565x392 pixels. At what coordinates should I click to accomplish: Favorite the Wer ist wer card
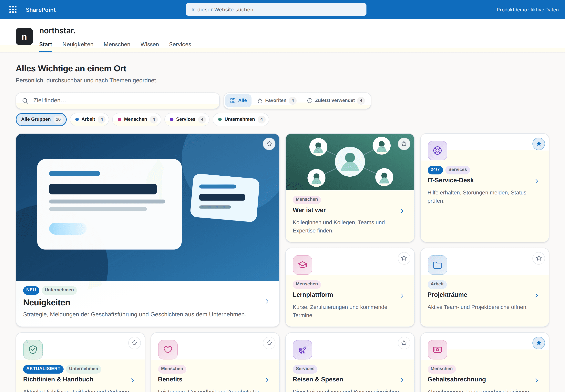point(404,144)
